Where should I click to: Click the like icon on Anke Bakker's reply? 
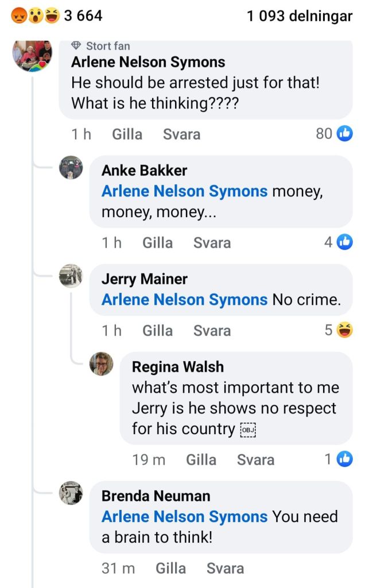[x=344, y=242]
